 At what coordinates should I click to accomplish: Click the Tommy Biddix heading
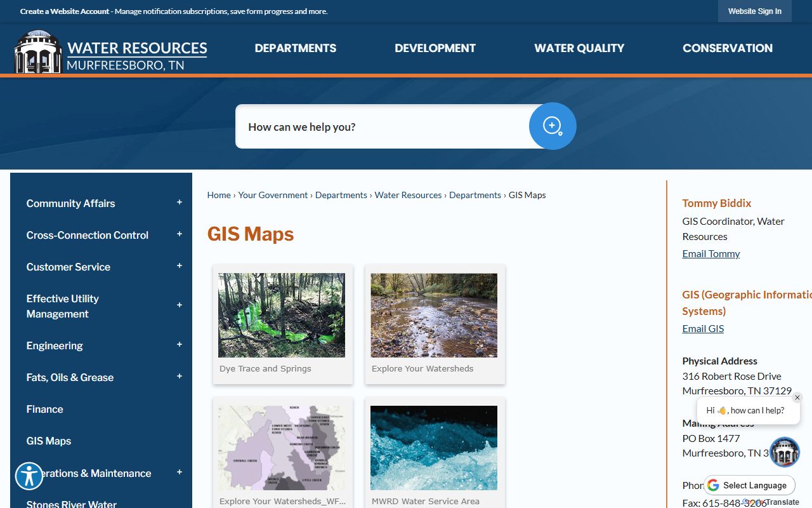click(717, 203)
